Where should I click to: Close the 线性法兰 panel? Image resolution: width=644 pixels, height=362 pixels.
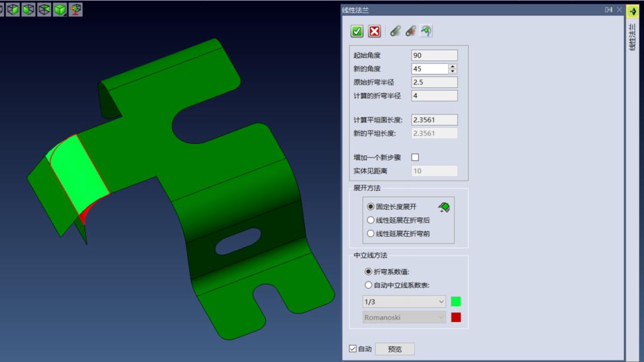pos(620,10)
